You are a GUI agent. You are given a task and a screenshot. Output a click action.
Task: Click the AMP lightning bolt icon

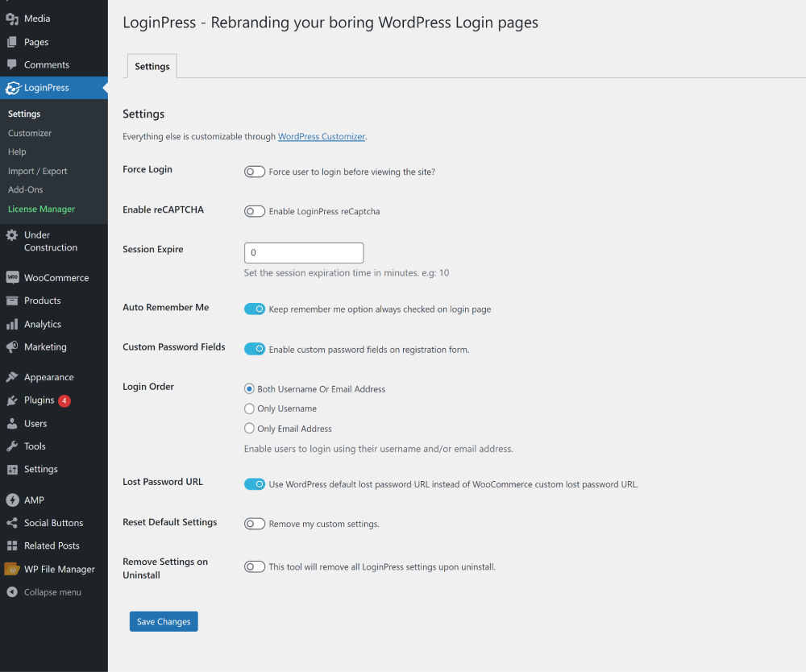point(12,500)
